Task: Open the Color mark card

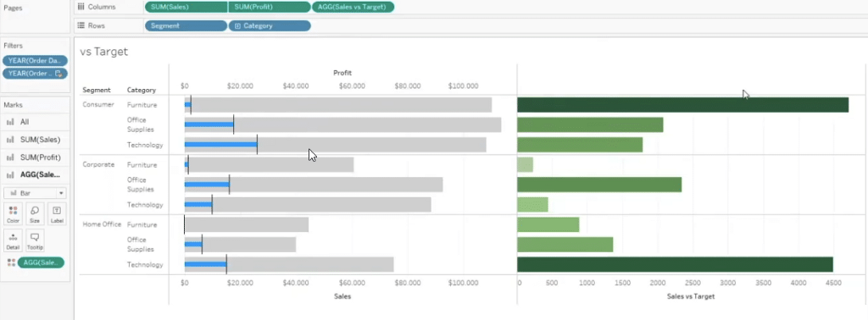Action: pyautogui.click(x=13, y=214)
